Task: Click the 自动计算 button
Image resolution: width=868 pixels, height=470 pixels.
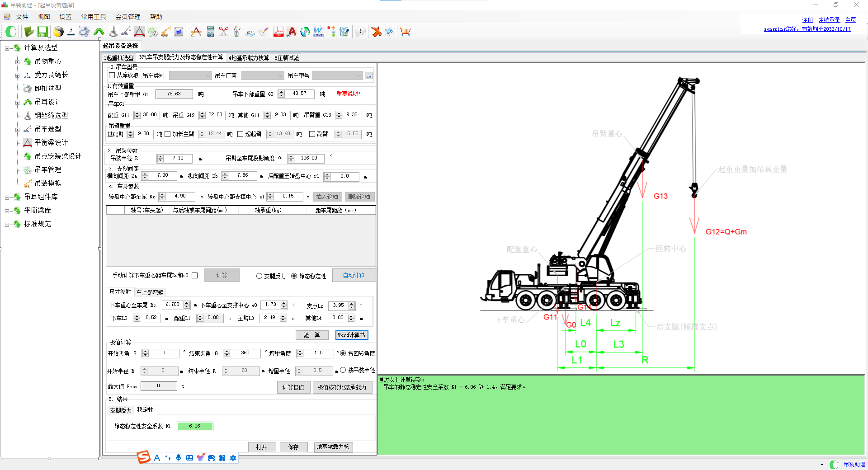Action: (x=354, y=275)
